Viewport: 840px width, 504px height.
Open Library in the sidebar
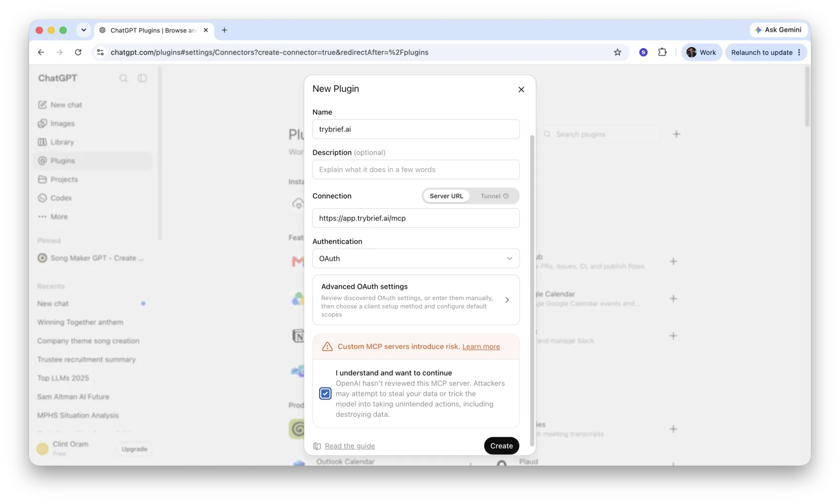click(x=92, y=142)
